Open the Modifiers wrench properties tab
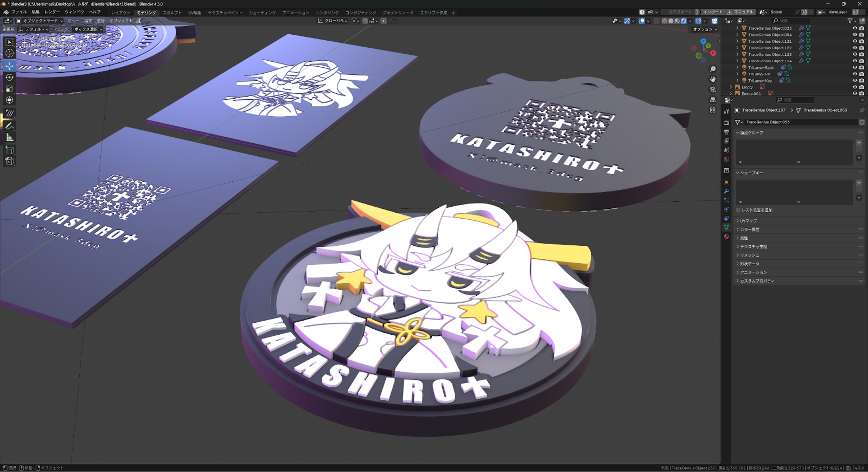 pos(726,191)
